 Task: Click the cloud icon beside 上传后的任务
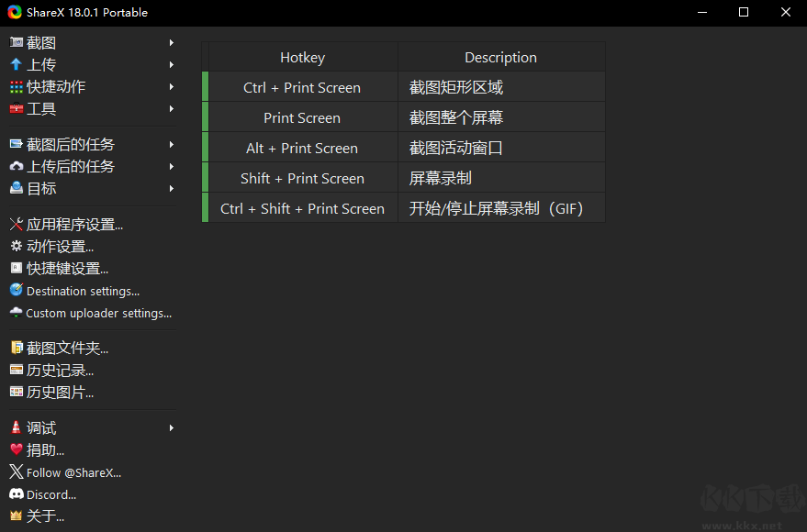[17, 166]
